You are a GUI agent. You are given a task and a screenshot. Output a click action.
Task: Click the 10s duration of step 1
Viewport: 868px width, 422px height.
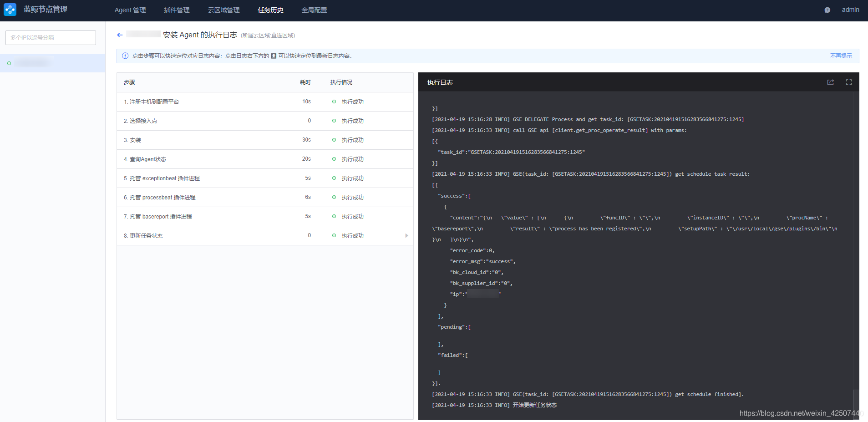(306, 102)
